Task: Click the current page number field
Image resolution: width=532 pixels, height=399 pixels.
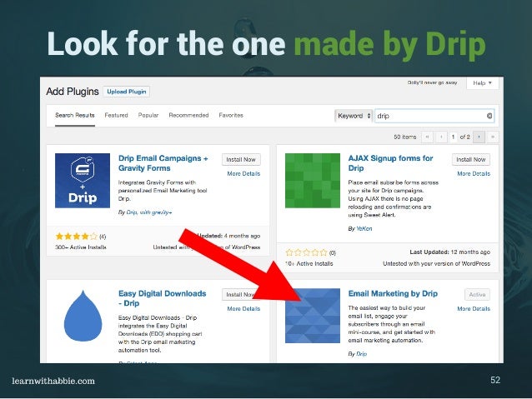Action: pos(453,137)
